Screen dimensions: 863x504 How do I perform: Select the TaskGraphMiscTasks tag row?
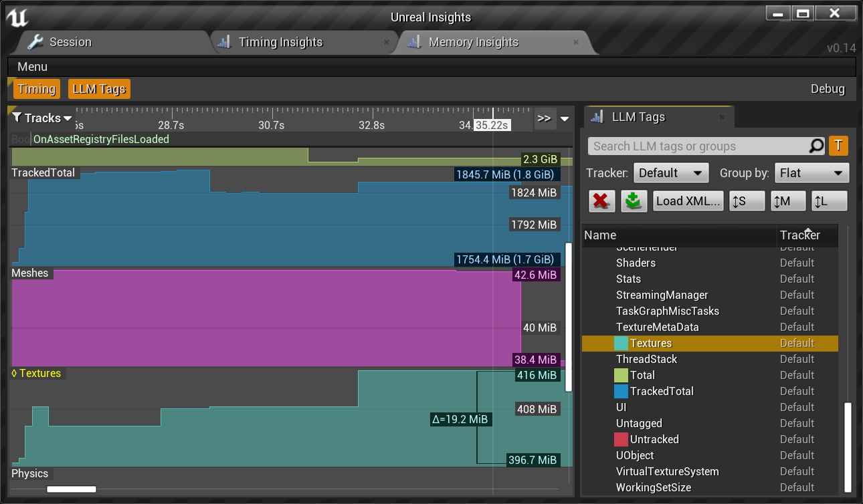click(710, 311)
